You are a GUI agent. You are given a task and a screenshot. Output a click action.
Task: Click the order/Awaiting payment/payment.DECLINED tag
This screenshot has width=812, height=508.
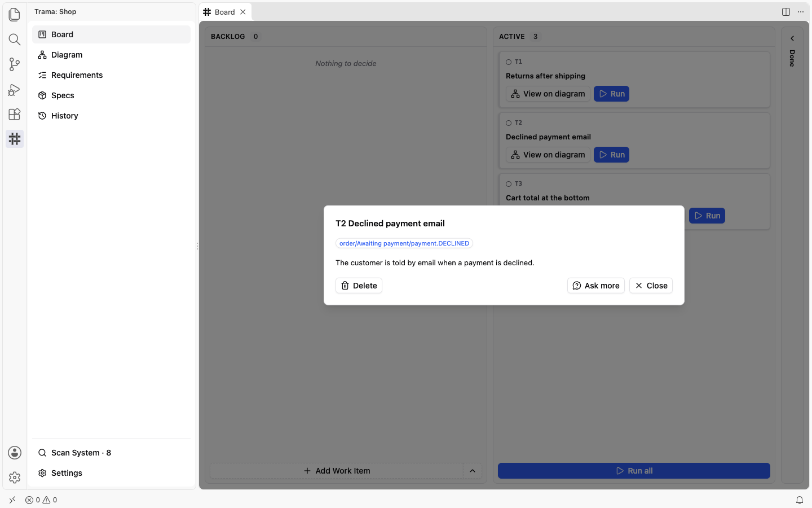point(404,243)
